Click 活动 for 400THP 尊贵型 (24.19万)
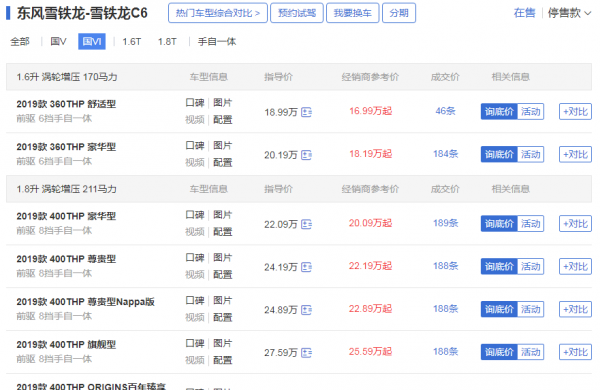The image size is (600, 390). 531,267
